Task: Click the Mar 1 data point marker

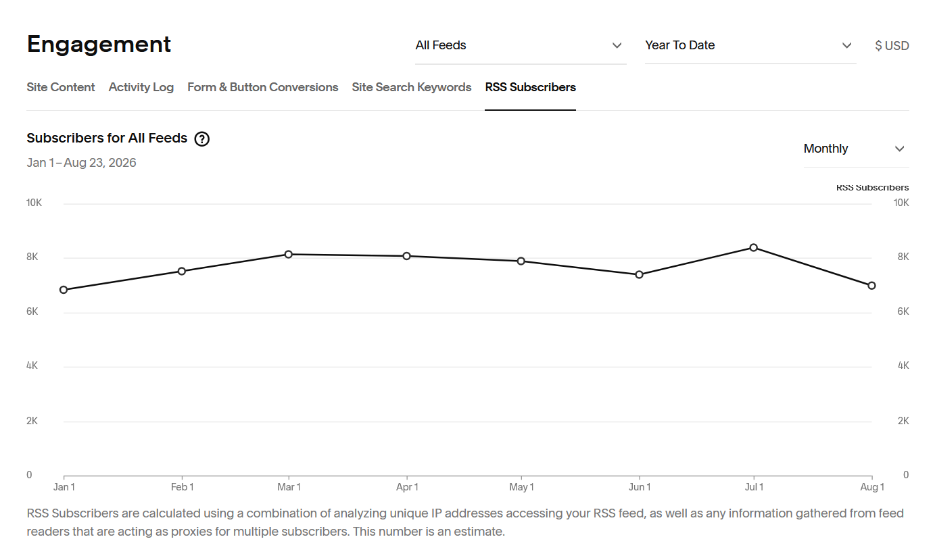Action: (x=289, y=255)
